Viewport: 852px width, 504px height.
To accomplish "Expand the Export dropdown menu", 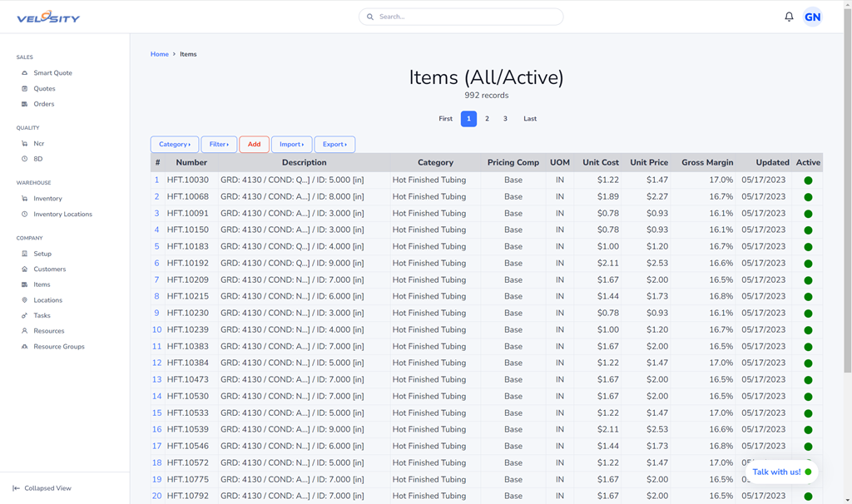I will pyautogui.click(x=334, y=145).
